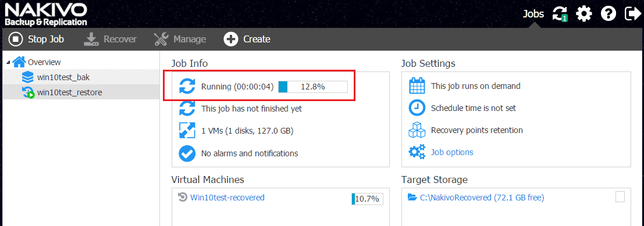Click the recovery points retention cubes icon
This screenshot has width=644, height=226.
[417, 131]
